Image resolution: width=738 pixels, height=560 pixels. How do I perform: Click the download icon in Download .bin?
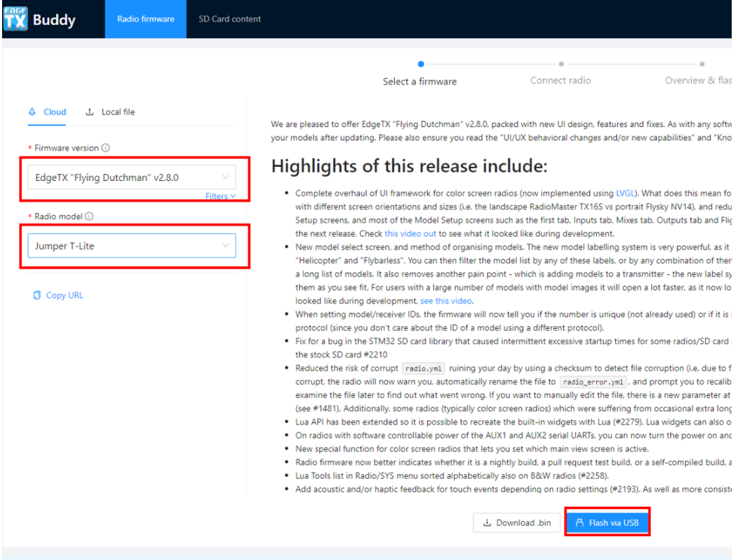488,523
